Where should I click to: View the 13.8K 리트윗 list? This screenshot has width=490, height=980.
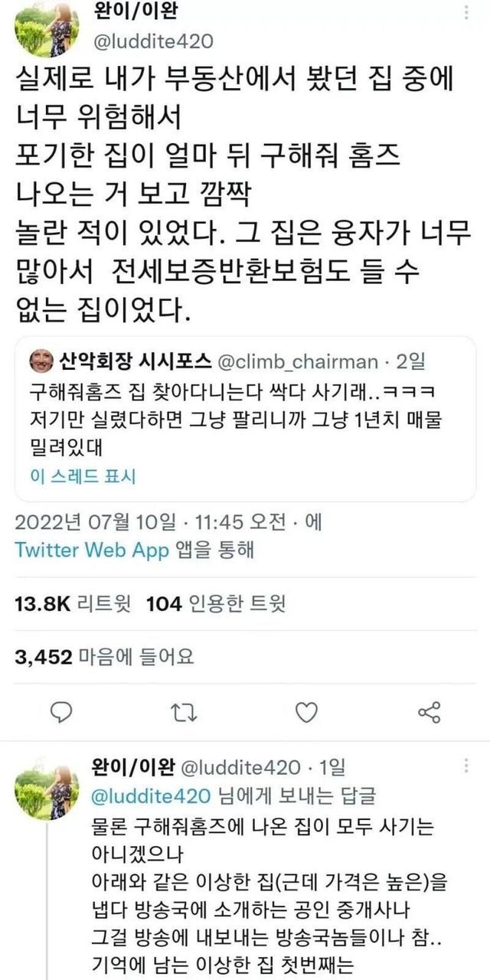pos(73,605)
